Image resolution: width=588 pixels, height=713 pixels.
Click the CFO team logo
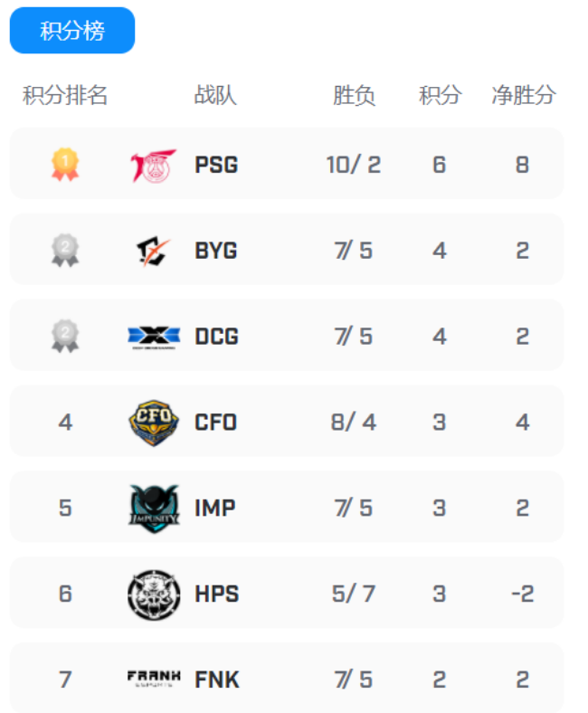[154, 423]
